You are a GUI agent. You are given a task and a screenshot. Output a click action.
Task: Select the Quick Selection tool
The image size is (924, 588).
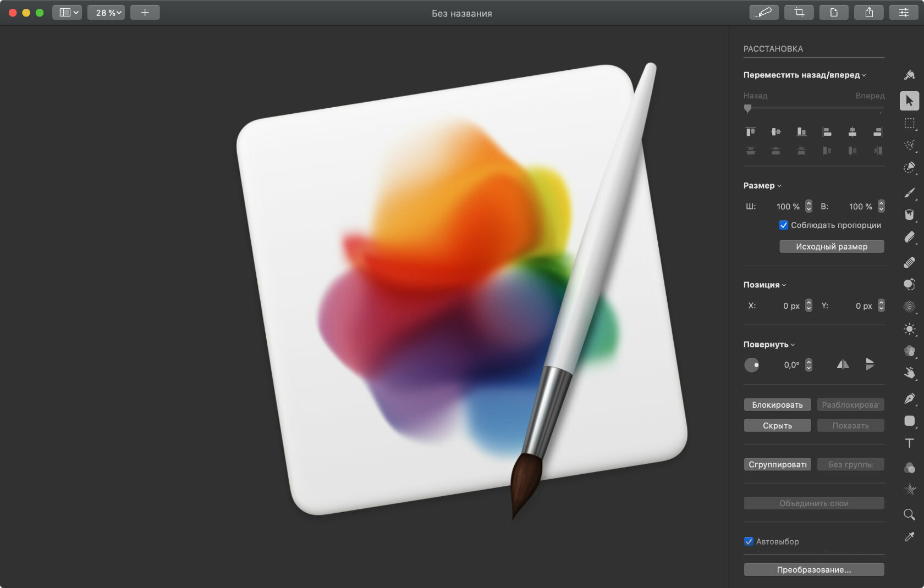[909, 168]
